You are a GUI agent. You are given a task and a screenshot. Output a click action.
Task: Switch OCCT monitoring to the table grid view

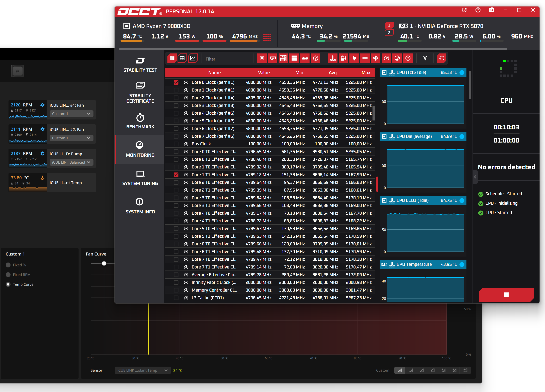(x=182, y=58)
